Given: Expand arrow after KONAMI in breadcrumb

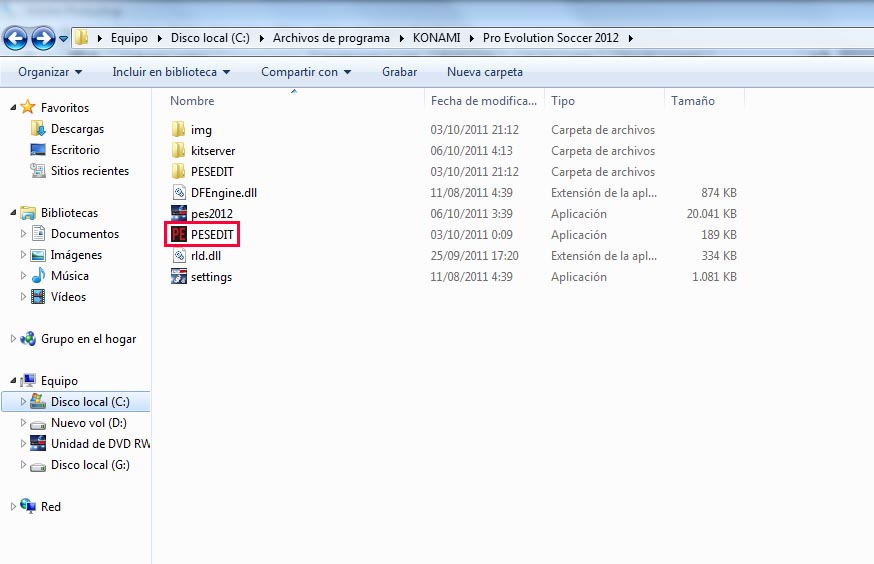Looking at the screenshot, I should [x=472, y=38].
